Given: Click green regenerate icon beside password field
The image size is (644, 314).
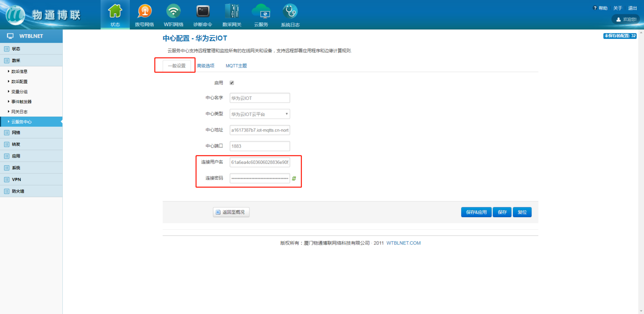Looking at the screenshot, I should [294, 178].
